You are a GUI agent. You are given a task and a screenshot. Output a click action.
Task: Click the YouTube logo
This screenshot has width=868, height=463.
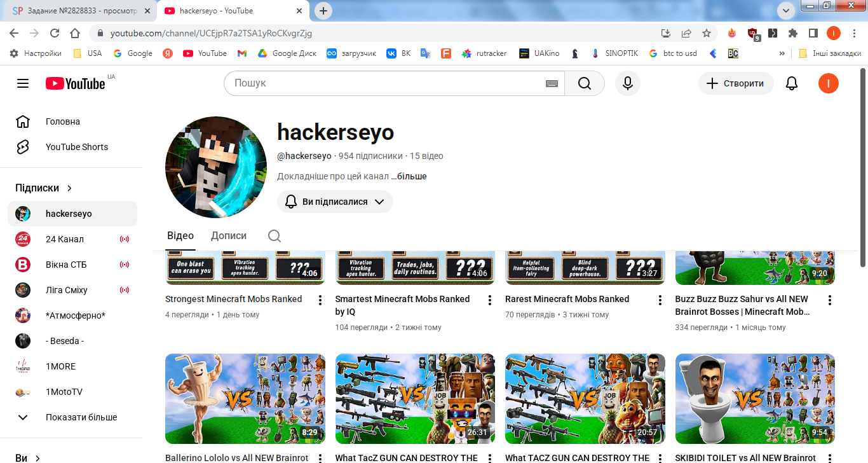(75, 83)
